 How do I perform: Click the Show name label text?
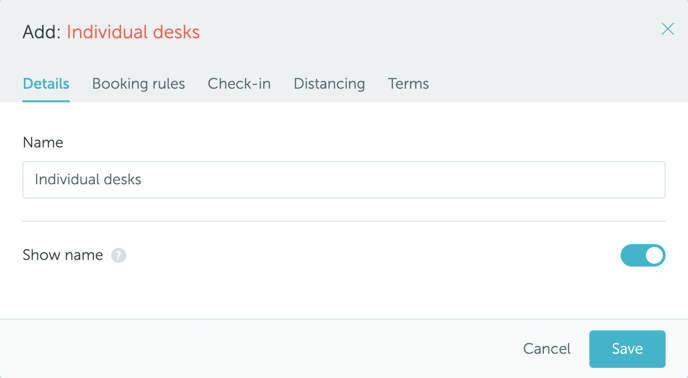pos(63,255)
